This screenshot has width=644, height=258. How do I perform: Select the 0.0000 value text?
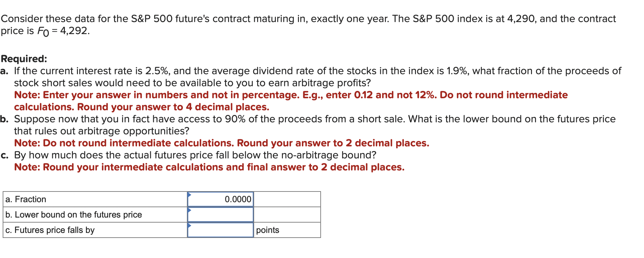(x=238, y=199)
